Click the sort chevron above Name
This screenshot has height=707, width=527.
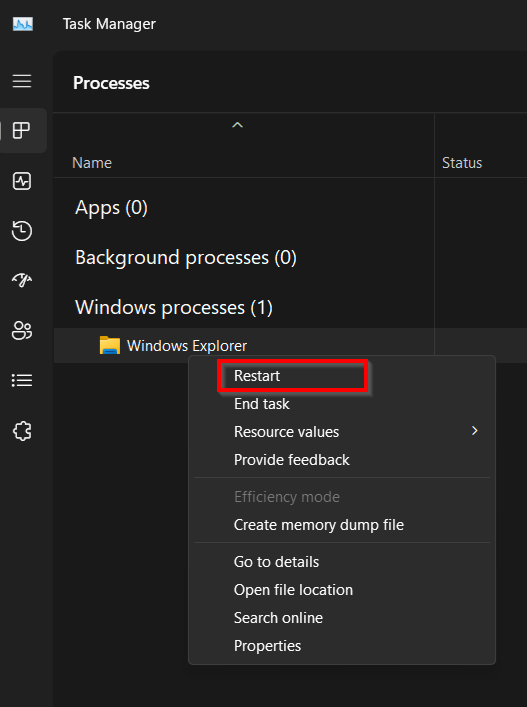pos(238,125)
